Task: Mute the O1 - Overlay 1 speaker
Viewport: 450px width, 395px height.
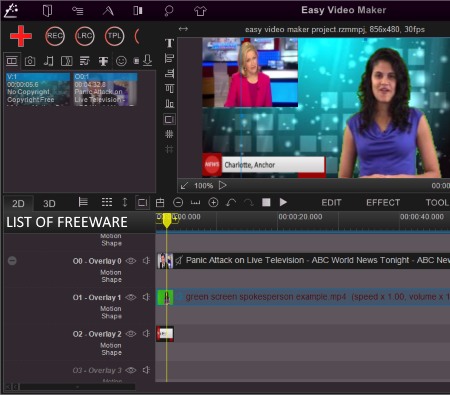Action: (146, 297)
